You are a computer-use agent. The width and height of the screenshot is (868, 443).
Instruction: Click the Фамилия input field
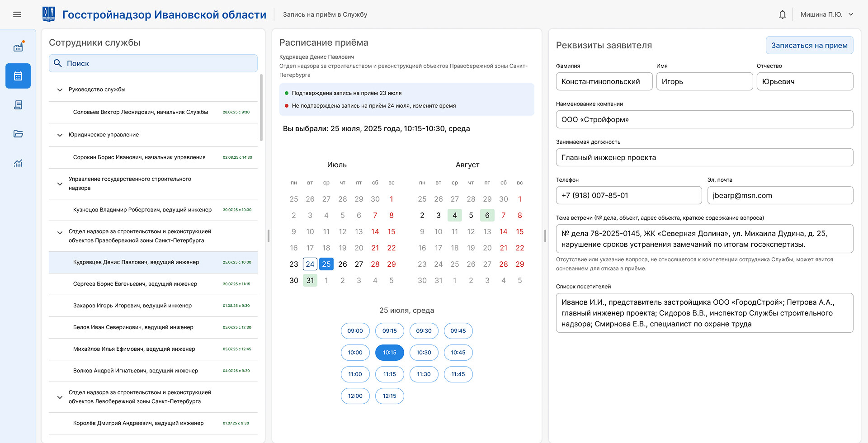604,81
